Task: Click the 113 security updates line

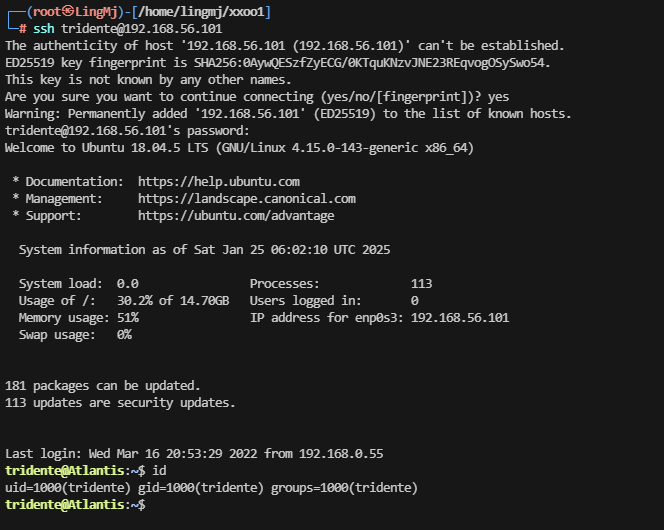Action: click(120, 403)
